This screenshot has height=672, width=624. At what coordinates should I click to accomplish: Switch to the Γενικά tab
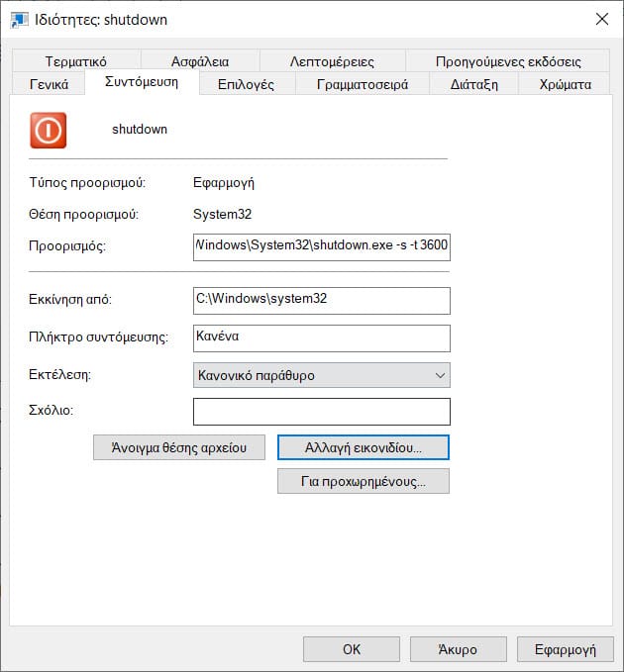pos(47,84)
